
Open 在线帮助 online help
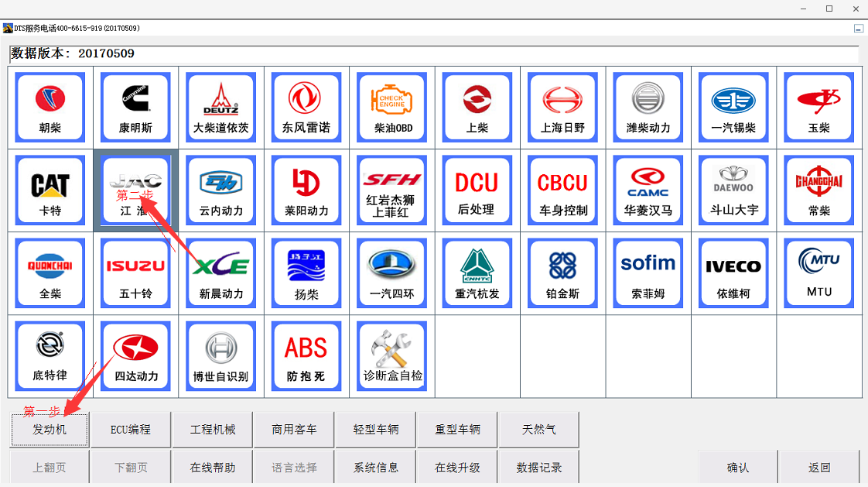[213, 467]
